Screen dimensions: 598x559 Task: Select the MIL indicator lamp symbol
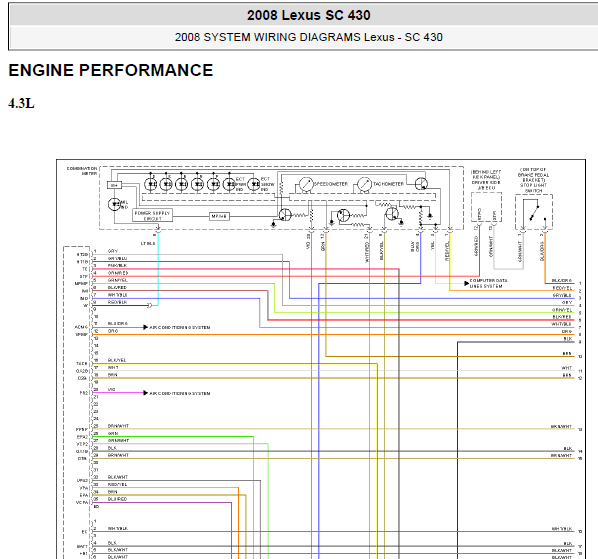tap(114, 204)
